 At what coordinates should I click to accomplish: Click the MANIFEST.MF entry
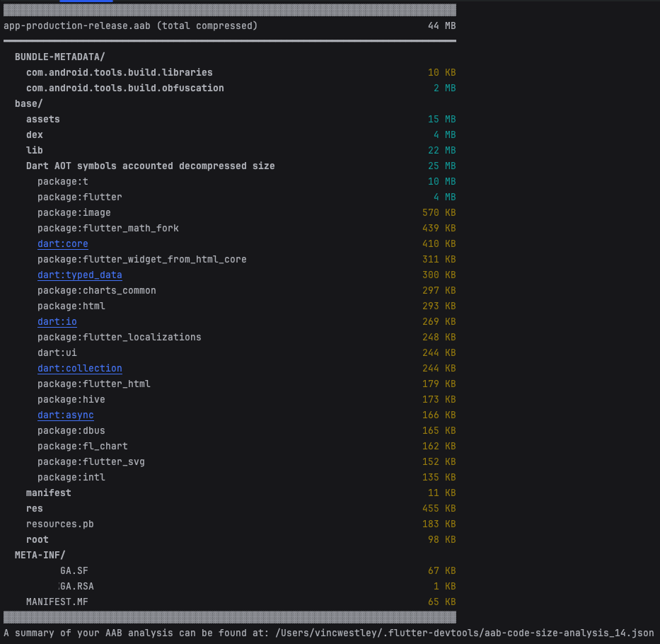pyautogui.click(x=57, y=602)
